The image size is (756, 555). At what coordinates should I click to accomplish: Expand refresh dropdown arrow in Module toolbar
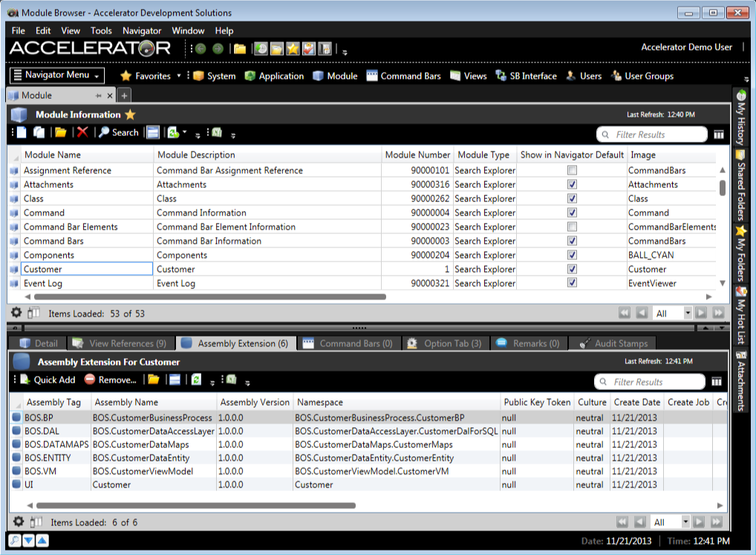185,132
